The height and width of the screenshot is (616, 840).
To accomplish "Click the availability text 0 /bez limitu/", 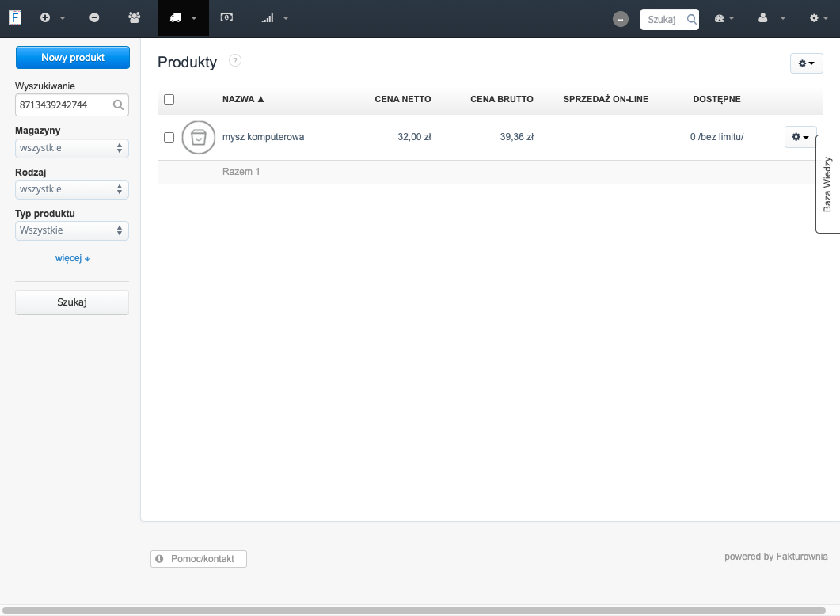I will click(716, 137).
